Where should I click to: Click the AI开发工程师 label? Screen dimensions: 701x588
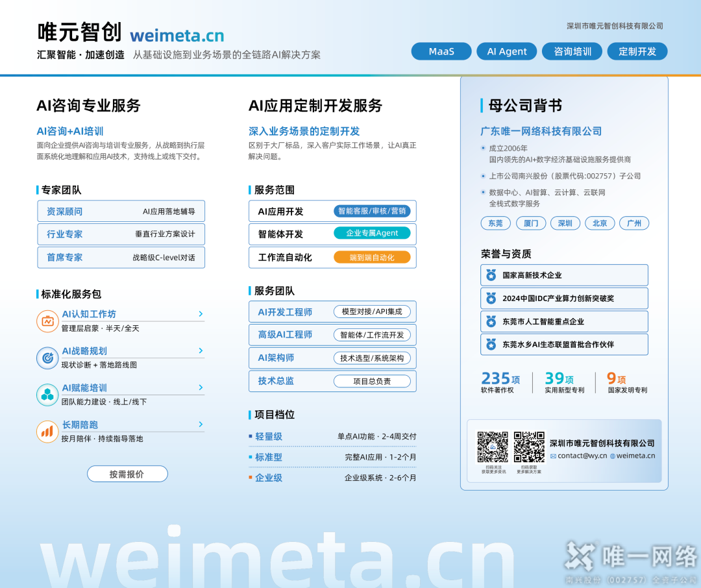coord(285,312)
